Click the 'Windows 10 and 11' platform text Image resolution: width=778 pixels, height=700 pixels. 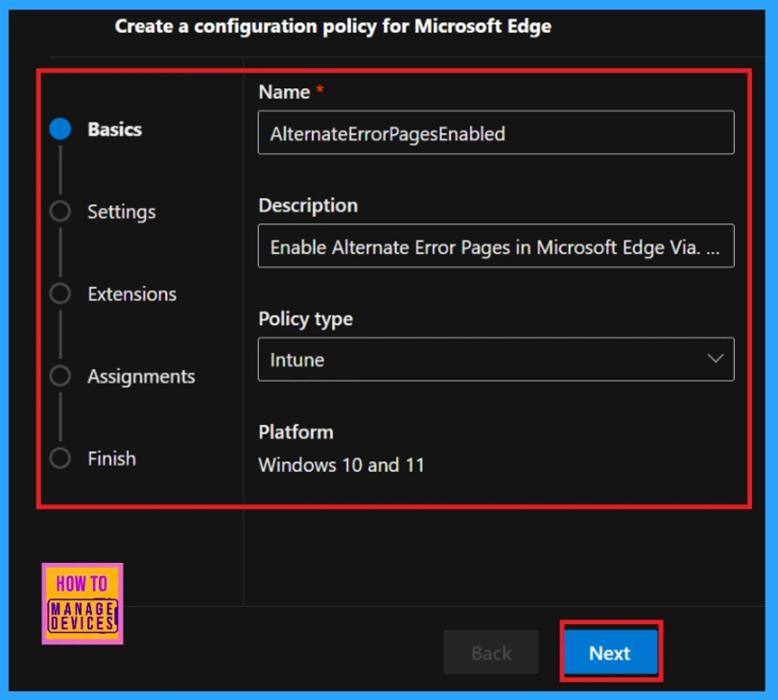(342, 465)
